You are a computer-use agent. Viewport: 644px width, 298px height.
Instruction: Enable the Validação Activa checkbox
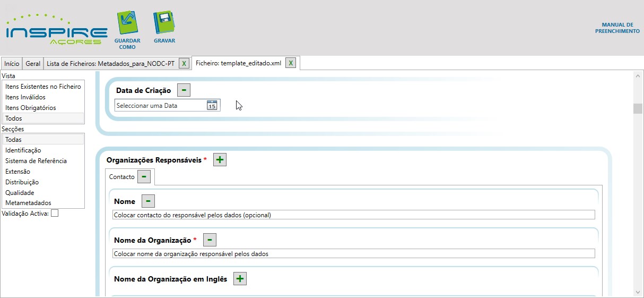pyautogui.click(x=55, y=214)
